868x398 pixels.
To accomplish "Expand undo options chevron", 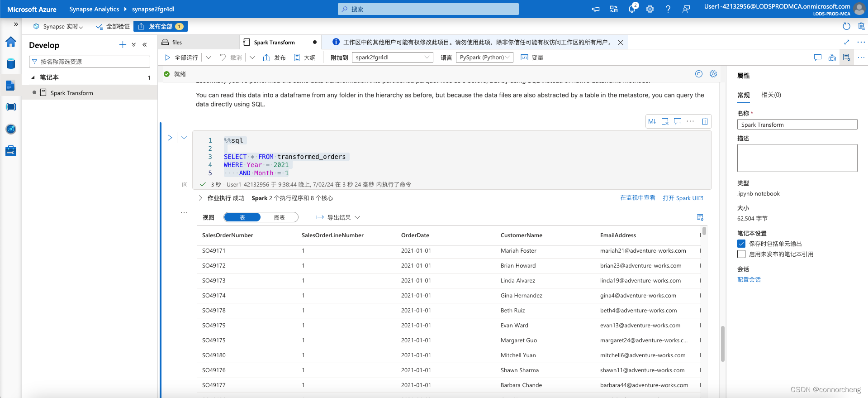I will click(x=252, y=58).
